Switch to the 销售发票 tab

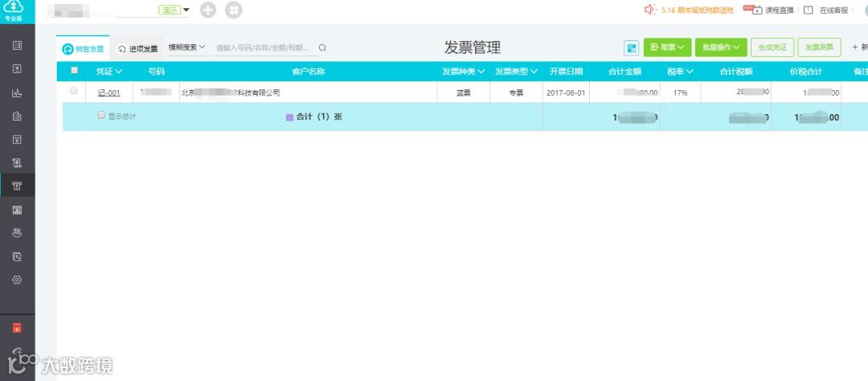click(83, 49)
